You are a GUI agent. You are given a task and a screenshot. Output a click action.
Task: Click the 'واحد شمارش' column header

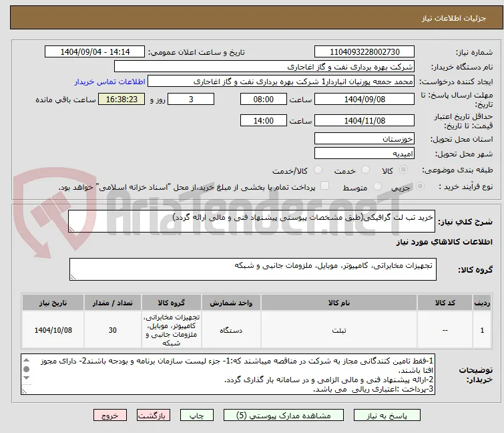(x=231, y=303)
